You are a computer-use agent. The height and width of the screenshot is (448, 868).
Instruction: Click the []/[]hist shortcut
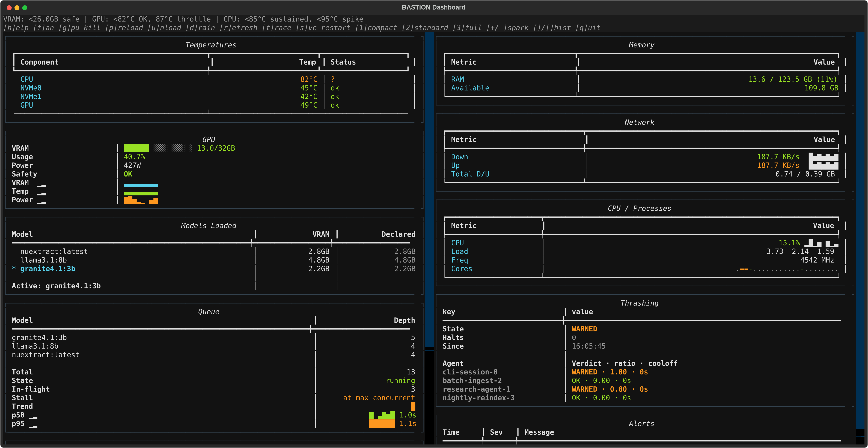[552, 28]
